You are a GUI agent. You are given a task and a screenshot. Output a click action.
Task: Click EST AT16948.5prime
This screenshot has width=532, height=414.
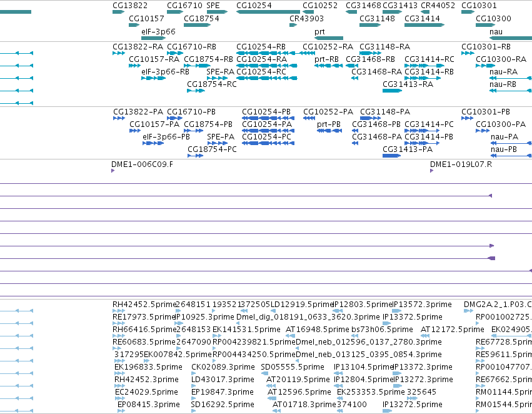click(x=290, y=336)
